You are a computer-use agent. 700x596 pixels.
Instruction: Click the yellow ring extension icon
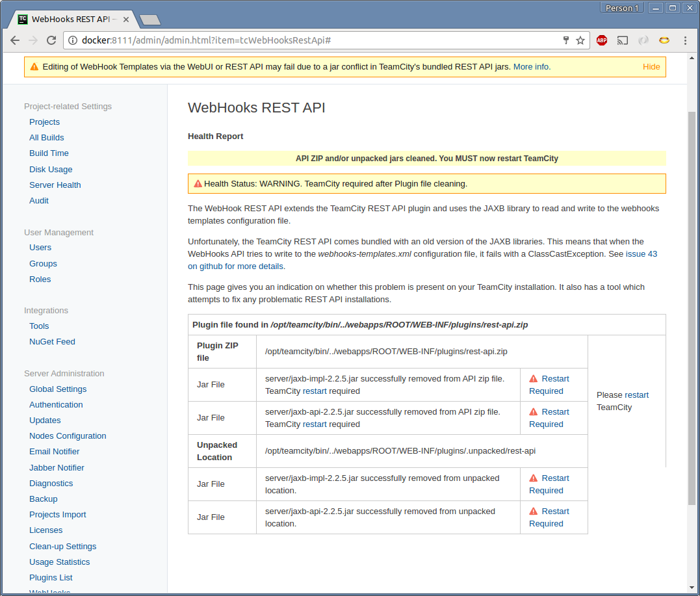tap(664, 40)
